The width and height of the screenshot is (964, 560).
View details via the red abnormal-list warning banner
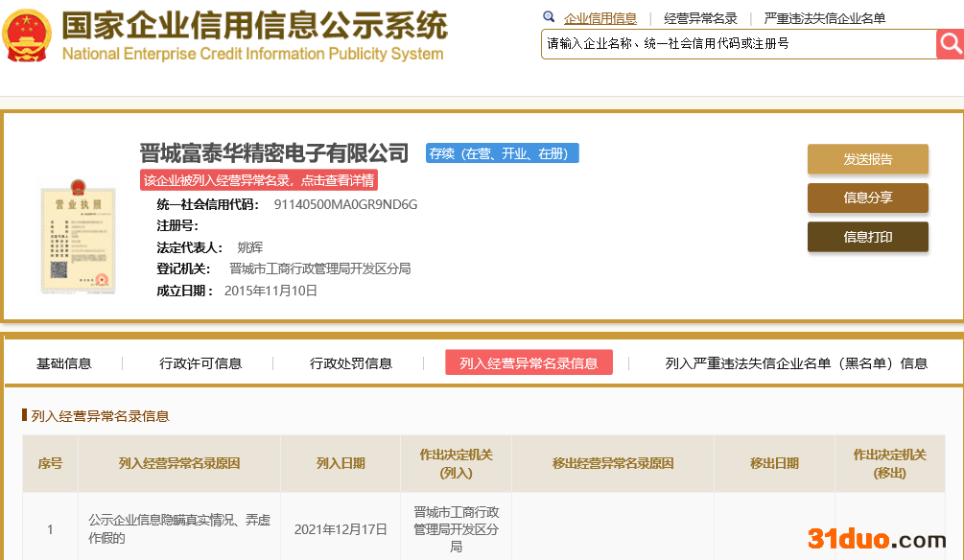(x=259, y=180)
